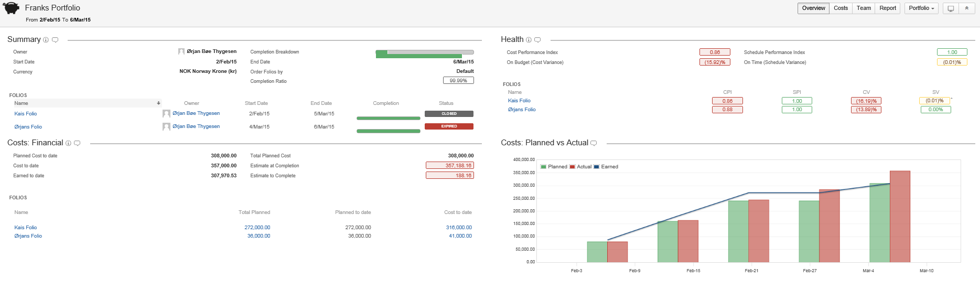Click the tallest red Actual bar in chart
The height and width of the screenshot is (289, 980).
900,217
